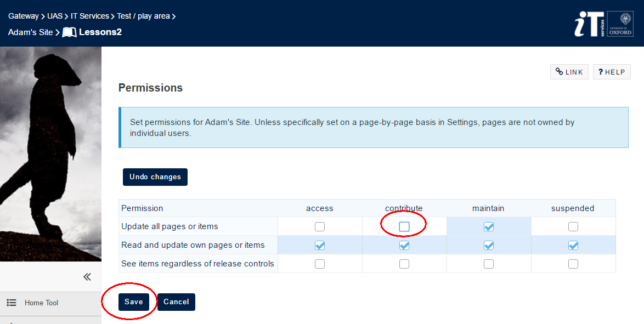Check access for See items regardless
This screenshot has width=644, height=324.
(x=320, y=264)
